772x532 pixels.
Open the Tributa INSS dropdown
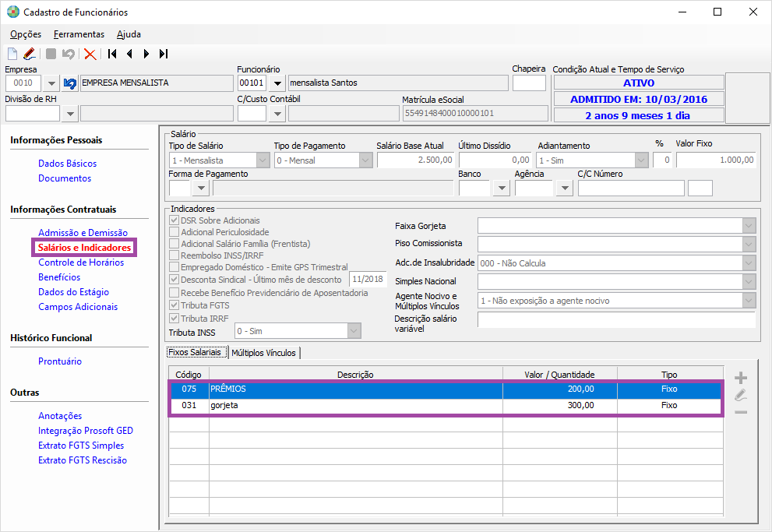coord(354,331)
